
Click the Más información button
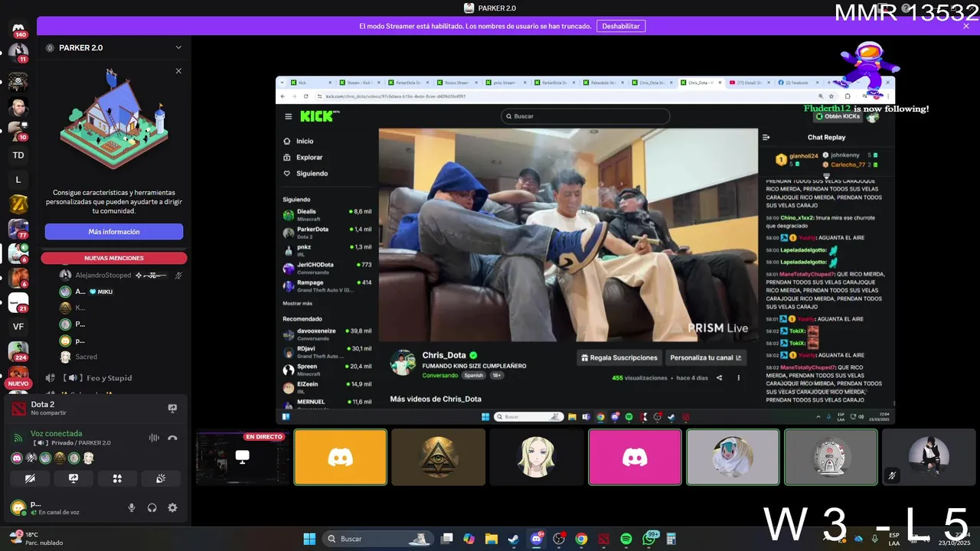114,232
